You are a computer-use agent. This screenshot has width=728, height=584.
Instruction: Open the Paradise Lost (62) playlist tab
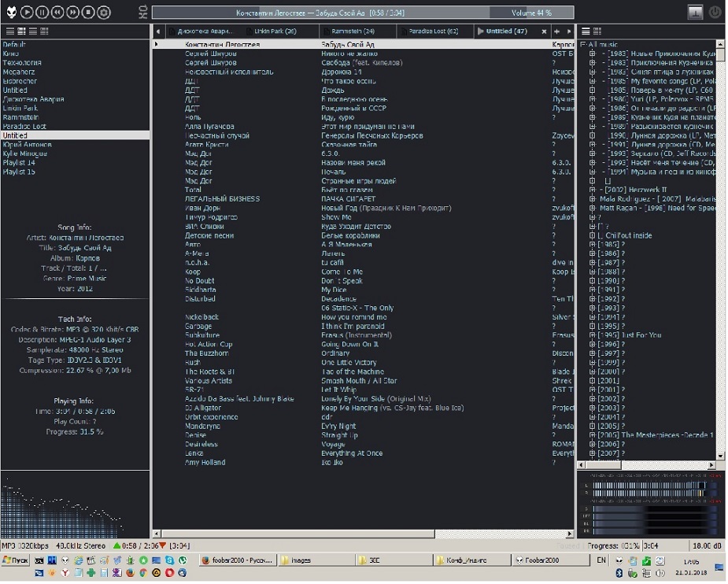pyautogui.click(x=431, y=31)
